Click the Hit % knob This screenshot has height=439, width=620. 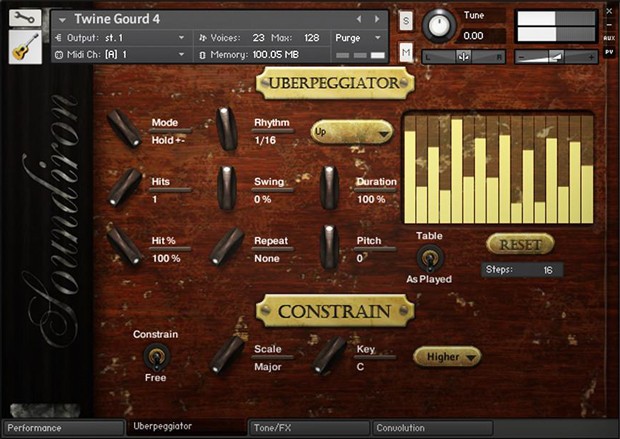point(125,245)
